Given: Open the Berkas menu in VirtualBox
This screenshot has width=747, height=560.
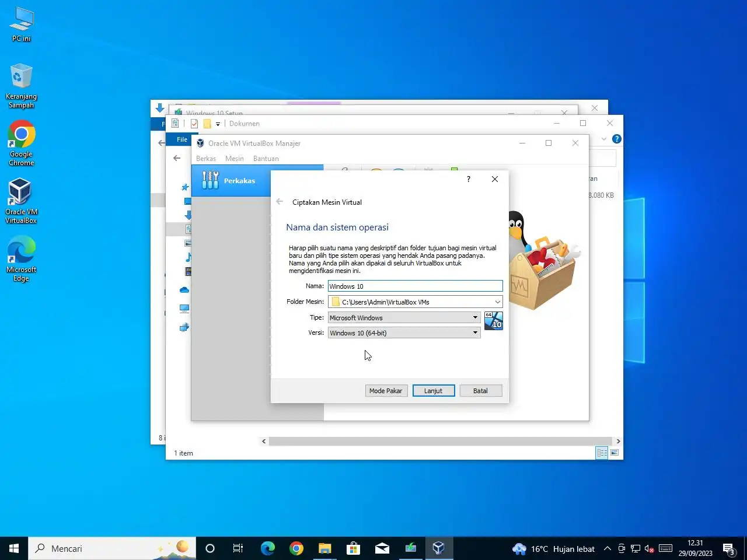Looking at the screenshot, I should pyautogui.click(x=205, y=159).
